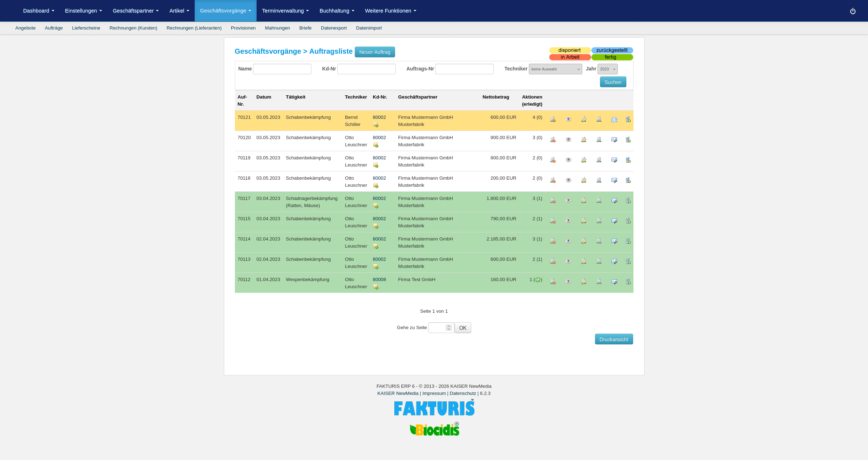Click logout power icon in header
This screenshot has height=460, width=868.
coord(853,11)
